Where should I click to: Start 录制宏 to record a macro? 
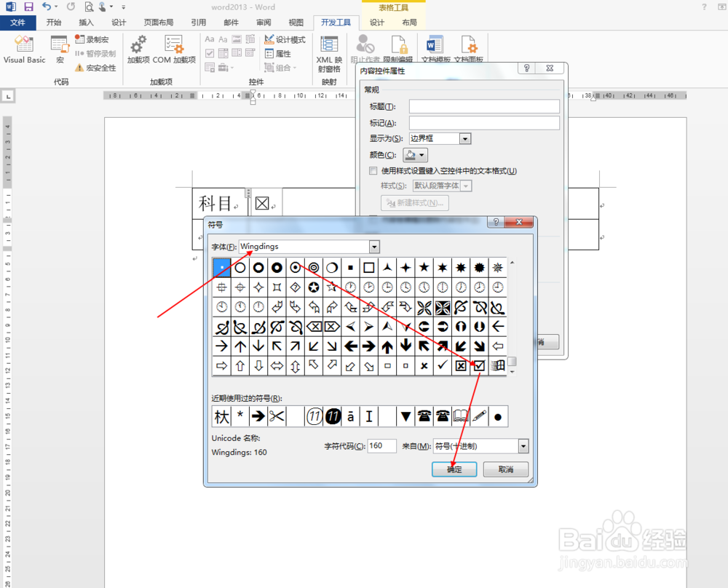(93, 40)
